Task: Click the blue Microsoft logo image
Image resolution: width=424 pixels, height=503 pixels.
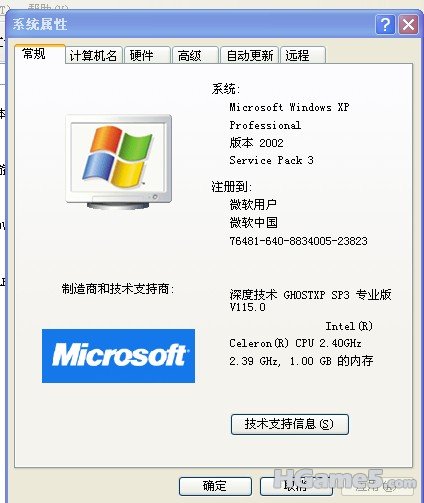Action: (118, 356)
